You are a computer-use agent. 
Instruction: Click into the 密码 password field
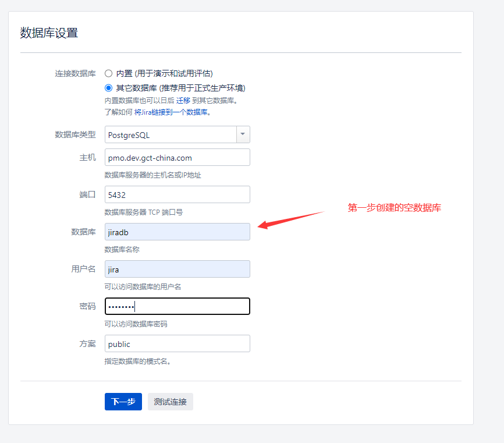[177, 306]
